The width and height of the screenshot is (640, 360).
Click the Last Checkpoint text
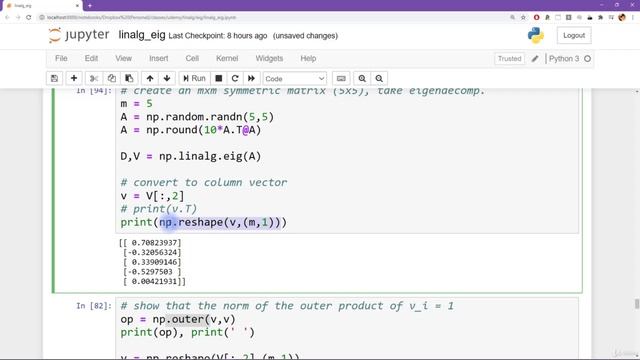[x=218, y=36]
